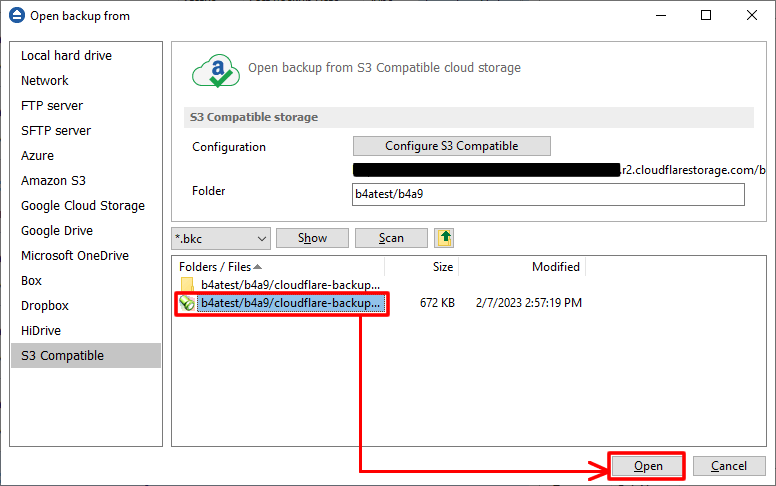Pick SFTP server as backup source
The image size is (776, 486).
56,131
